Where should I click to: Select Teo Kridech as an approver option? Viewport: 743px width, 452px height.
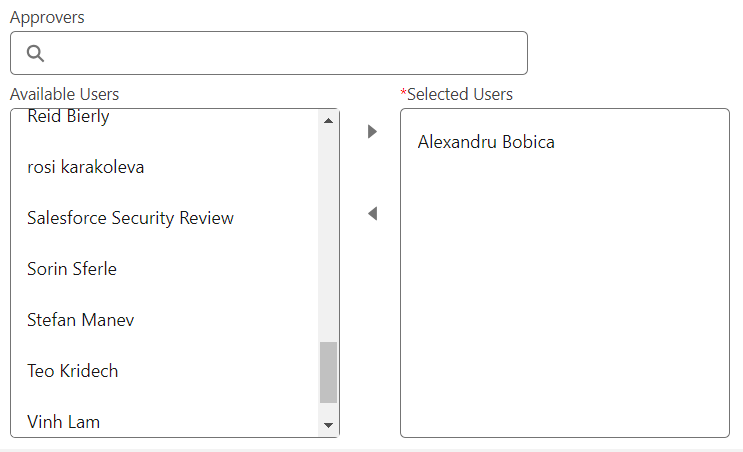click(165, 371)
